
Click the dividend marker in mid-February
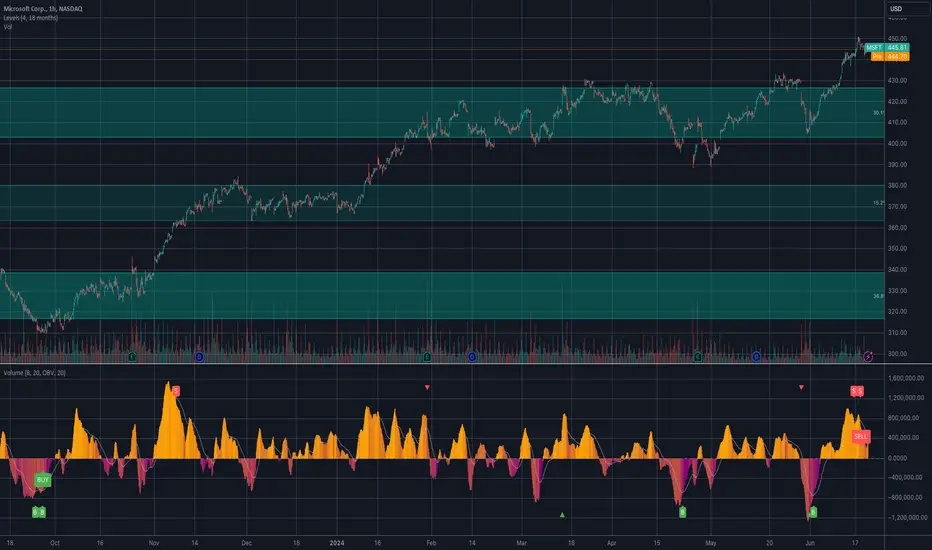(x=472, y=357)
